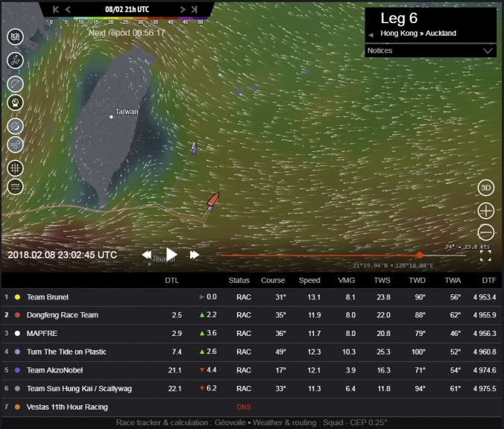Sort by VMG column header
Screen dimensions: 504x429
(347, 280)
